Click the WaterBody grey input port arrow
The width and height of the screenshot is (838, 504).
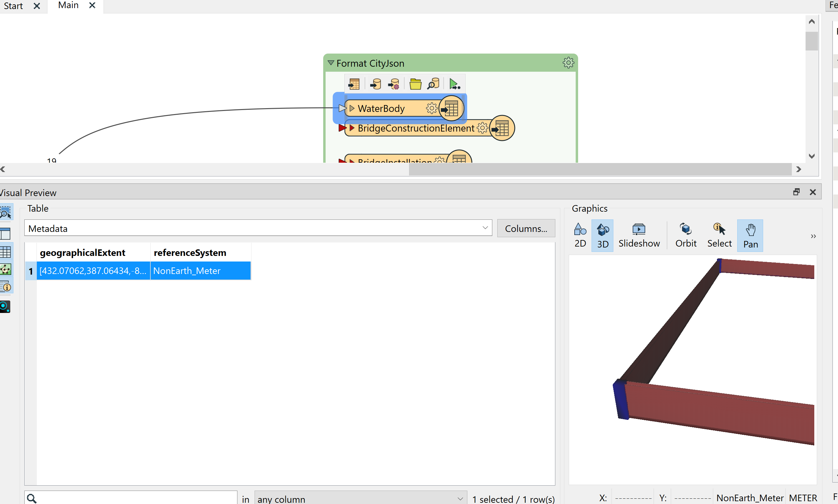342,108
